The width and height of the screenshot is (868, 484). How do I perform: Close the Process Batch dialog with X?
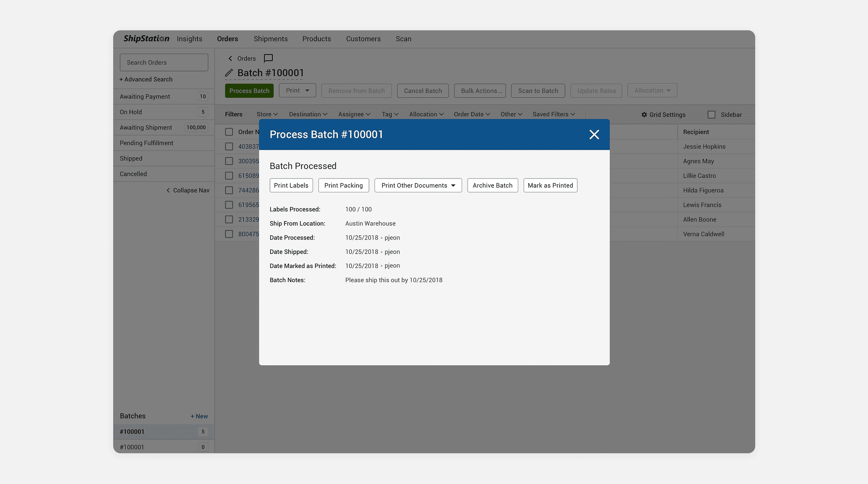[x=594, y=134]
